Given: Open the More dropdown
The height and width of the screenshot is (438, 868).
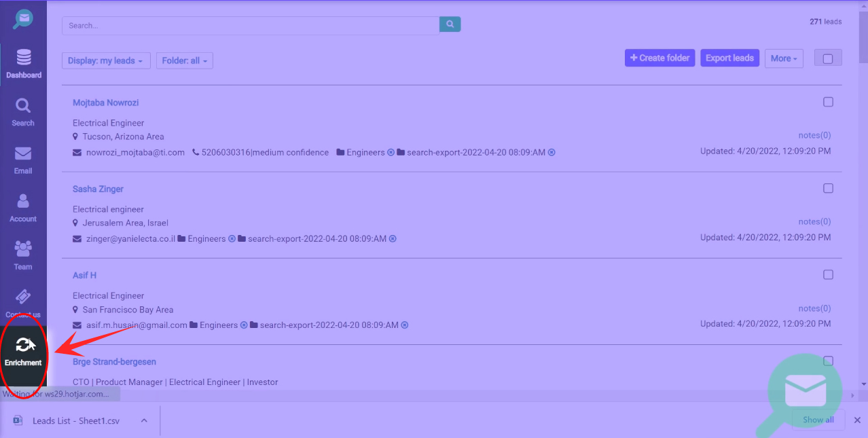Looking at the screenshot, I should click(784, 58).
